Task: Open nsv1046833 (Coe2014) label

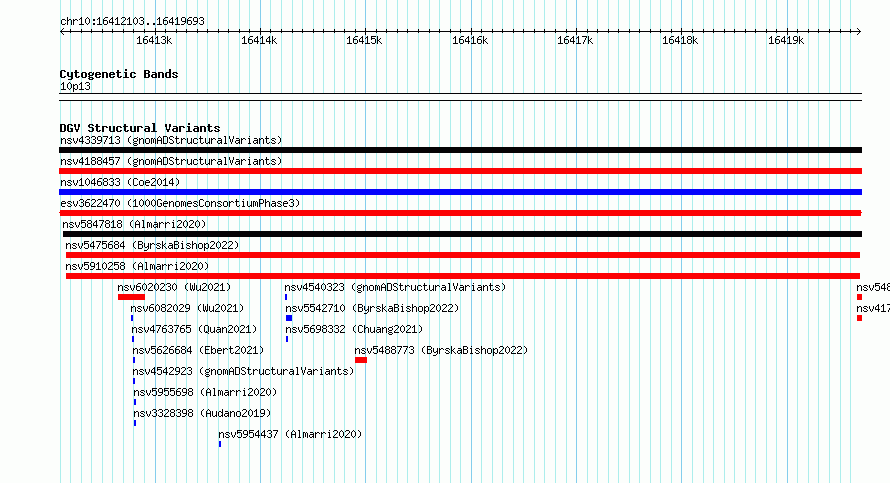Action: point(120,182)
